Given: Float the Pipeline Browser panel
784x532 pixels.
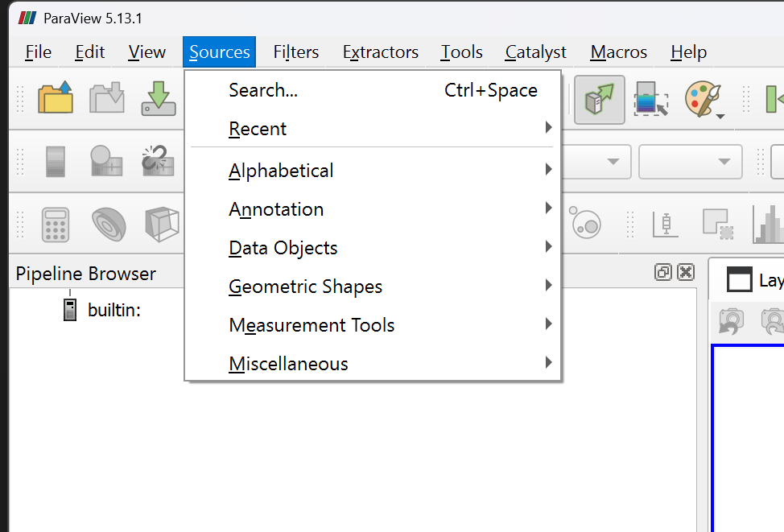Looking at the screenshot, I should [663, 272].
